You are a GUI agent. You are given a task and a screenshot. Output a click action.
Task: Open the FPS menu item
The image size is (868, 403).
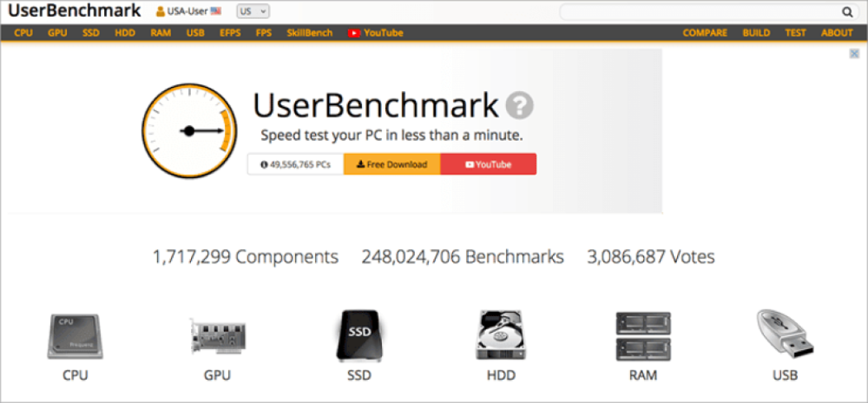264,33
